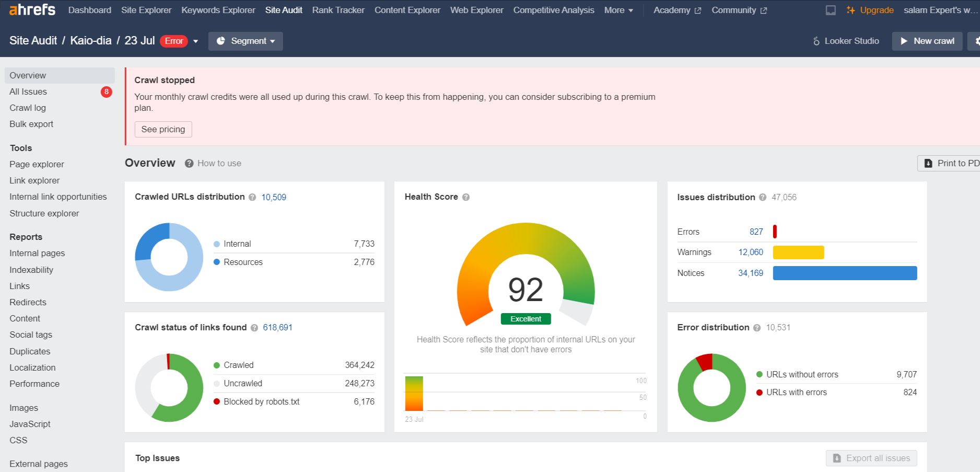Click the Export all issues download icon
This screenshot has height=472, width=980.
pyautogui.click(x=837, y=458)
